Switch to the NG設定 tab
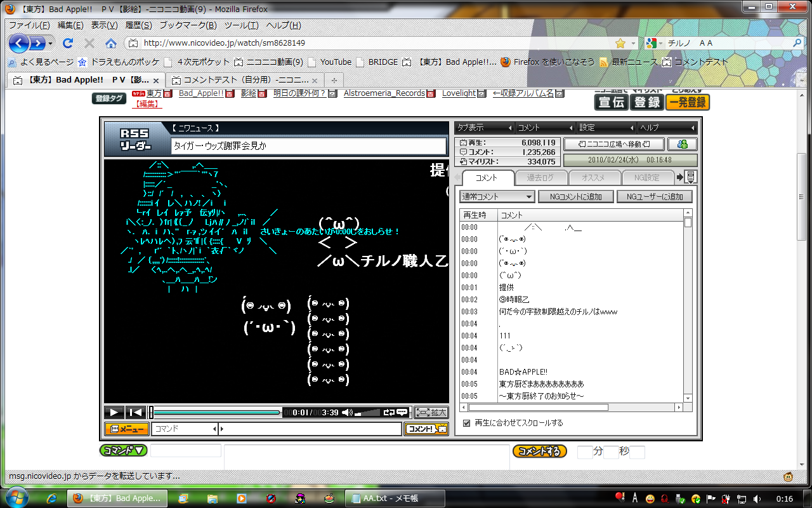 click(647, 178)
